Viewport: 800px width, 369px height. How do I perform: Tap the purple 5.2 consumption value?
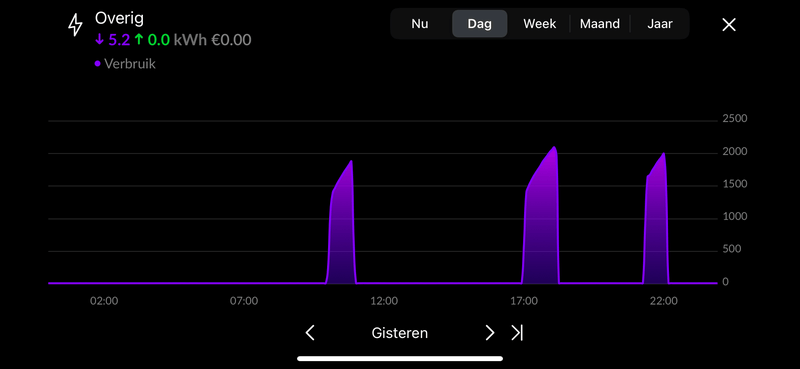click(119, 40)
